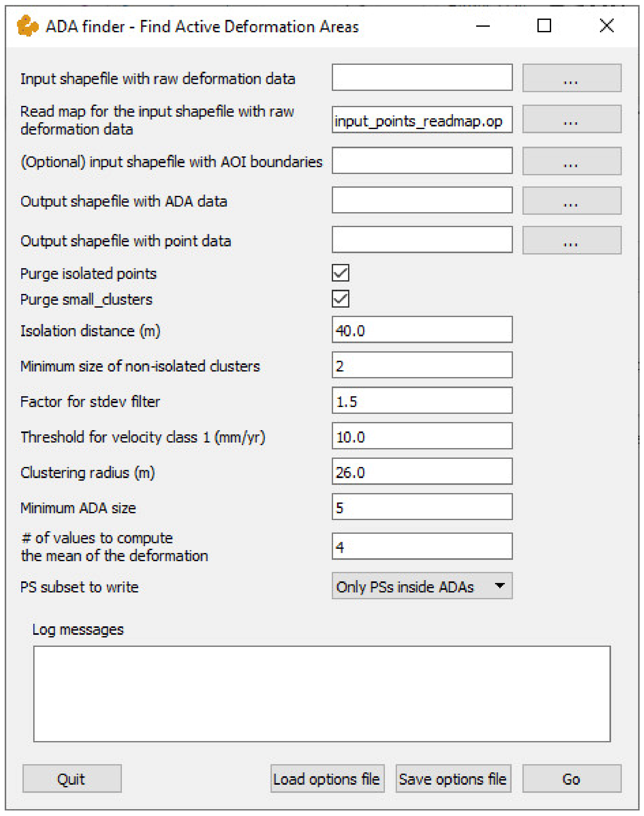Click Save options file button
The image size is (644, 816).
453,779
